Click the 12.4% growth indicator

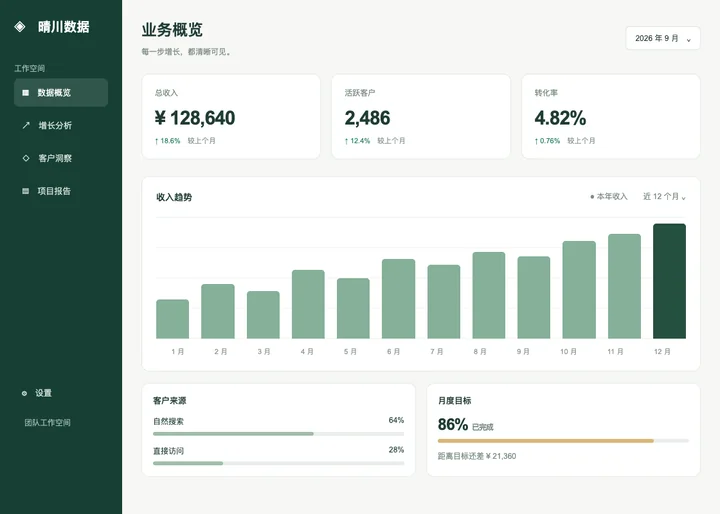357,141
